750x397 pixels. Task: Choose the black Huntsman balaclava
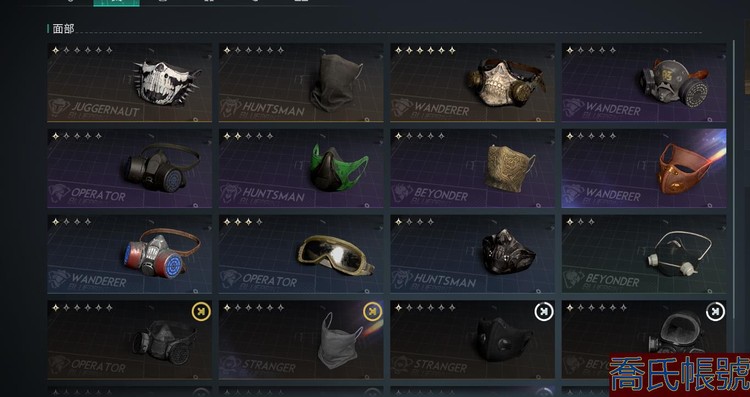click(301, 83)
